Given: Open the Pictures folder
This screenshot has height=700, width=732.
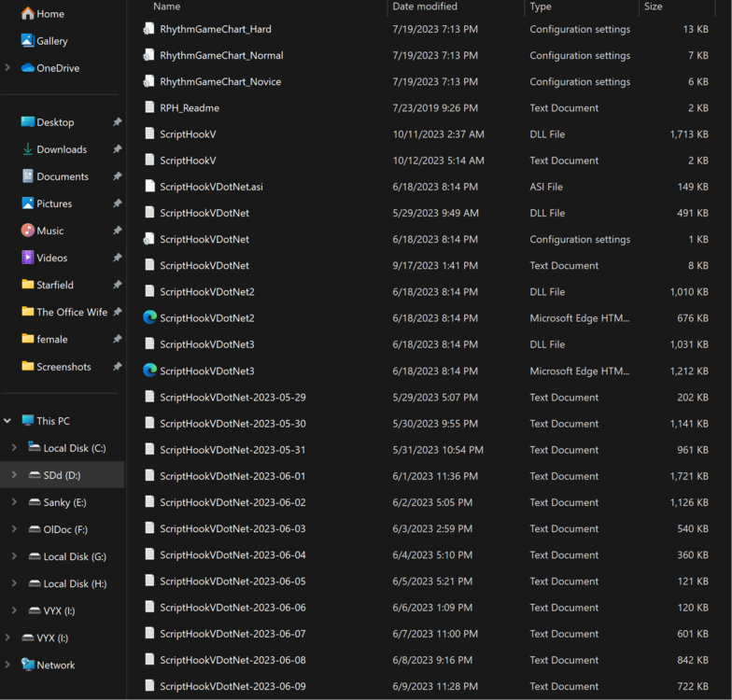Looking at the screenshot, I should tap(47, 203).
